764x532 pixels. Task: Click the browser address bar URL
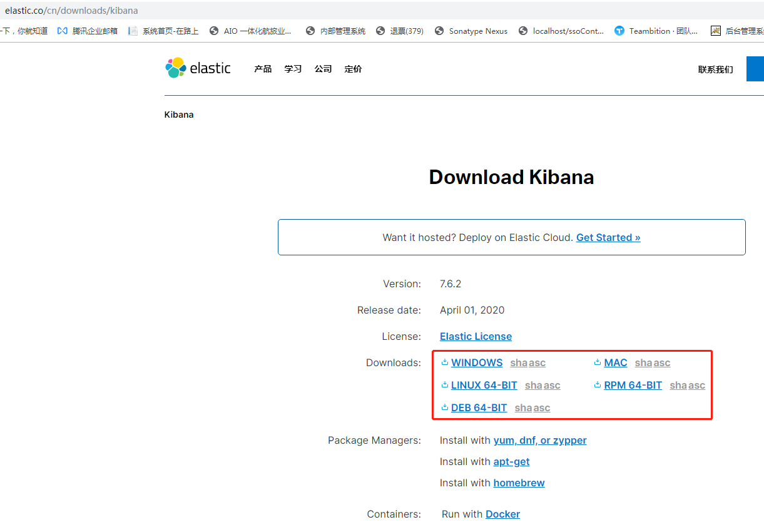(71, 11)
